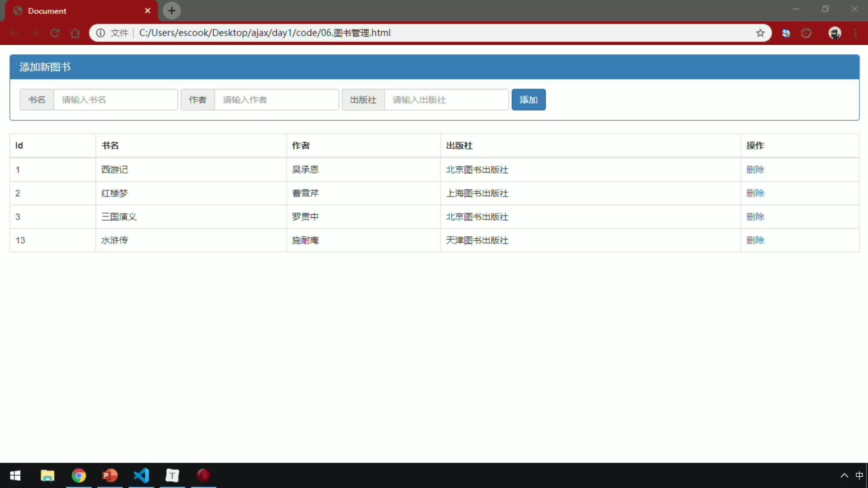Open a new tab with plus button

[172, 10]
